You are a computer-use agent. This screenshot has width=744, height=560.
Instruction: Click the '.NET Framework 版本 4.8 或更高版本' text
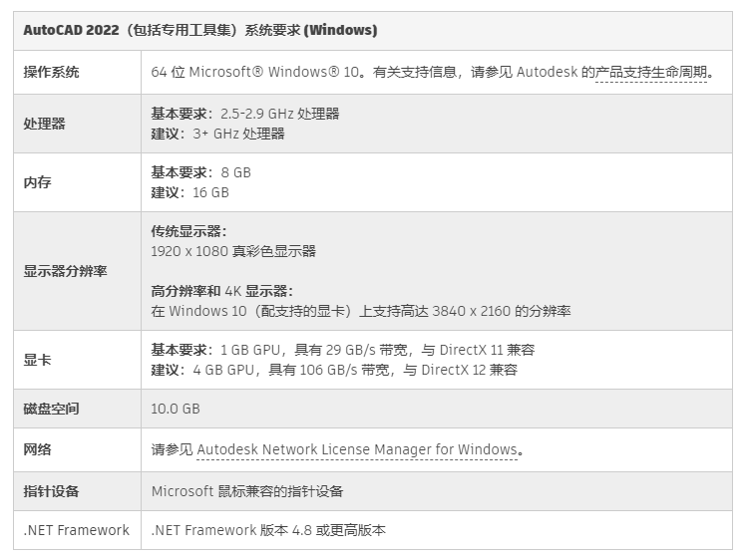[268, 530]
